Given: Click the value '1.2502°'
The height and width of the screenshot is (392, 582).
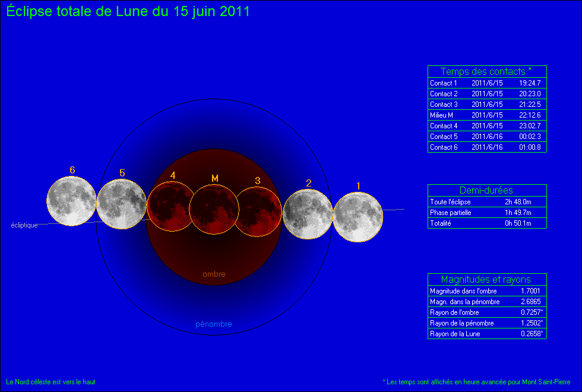Looking at the screenshot, I should coord(532,323).
